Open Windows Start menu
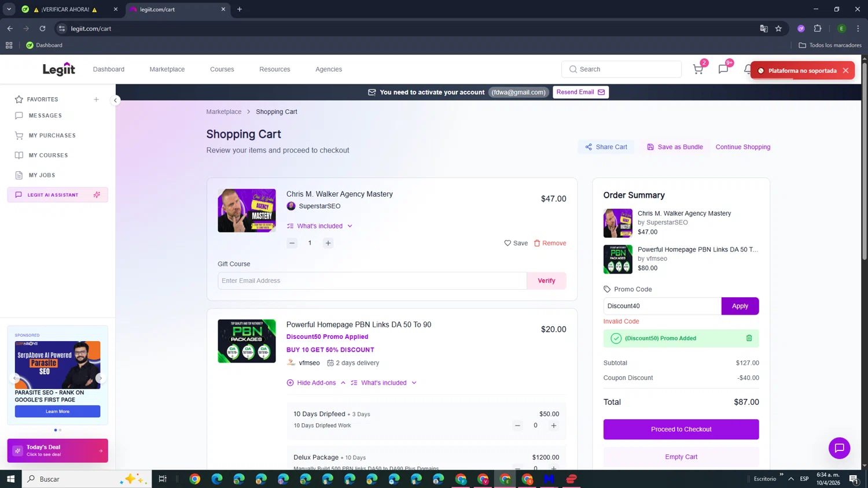 10,479
